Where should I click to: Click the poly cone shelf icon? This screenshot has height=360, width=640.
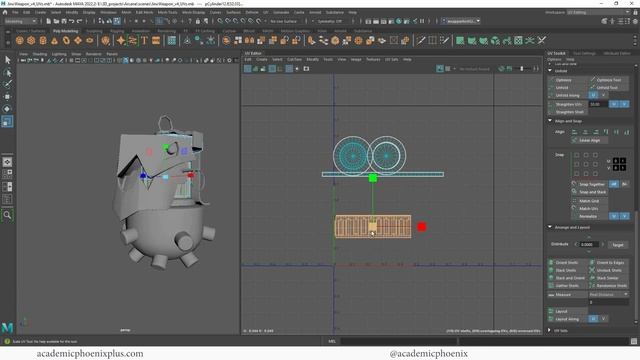pyautogui.click(x=54, y=40)
